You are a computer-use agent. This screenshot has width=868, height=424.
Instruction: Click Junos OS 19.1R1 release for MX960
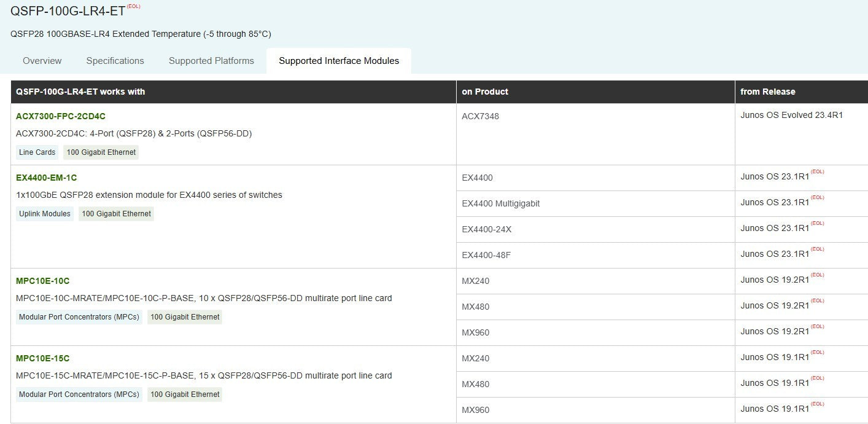tap(775, 409)
